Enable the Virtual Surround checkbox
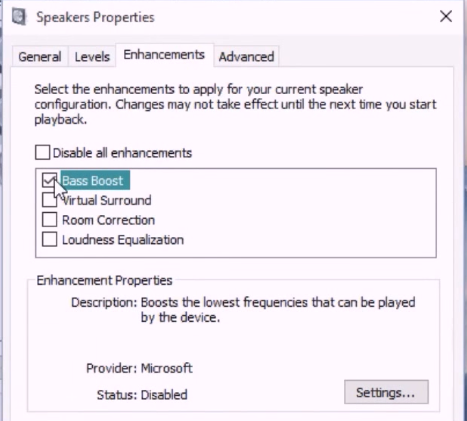 [49, 200]
